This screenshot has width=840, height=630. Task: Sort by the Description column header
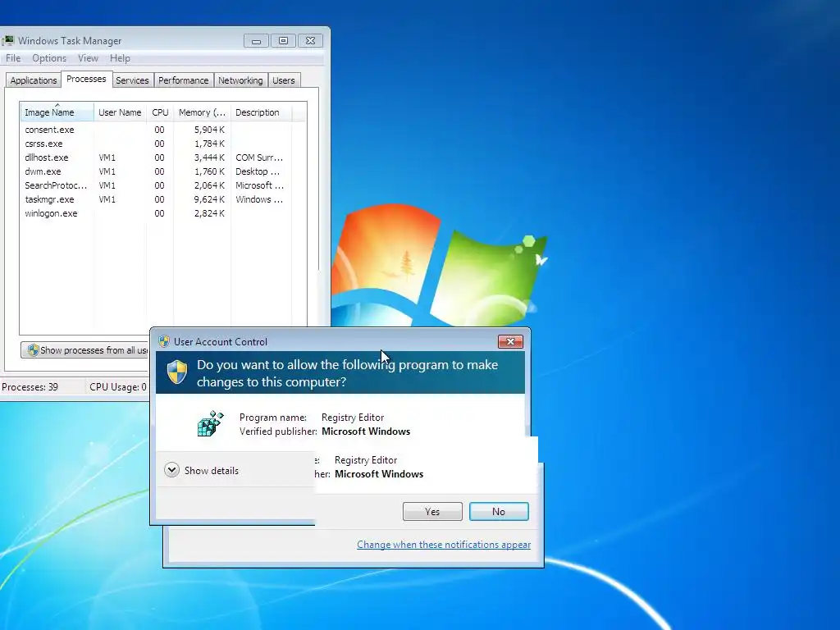(261, 112)
